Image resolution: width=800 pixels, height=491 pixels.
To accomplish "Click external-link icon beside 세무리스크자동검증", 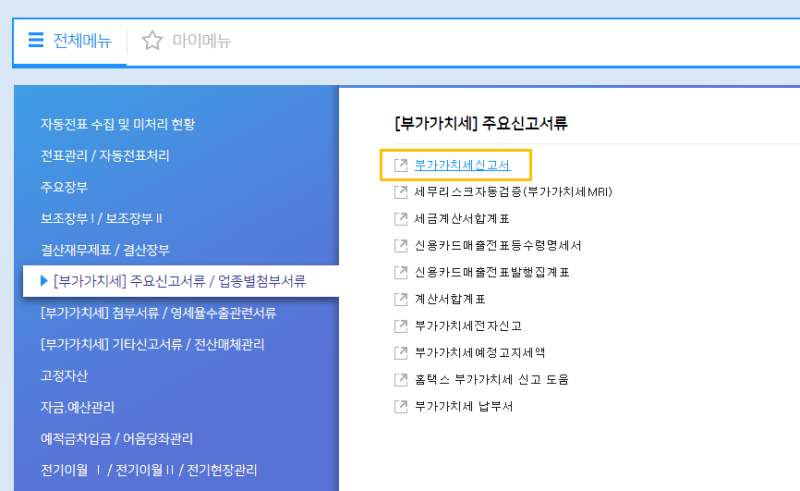I will (x=401, y=192).
